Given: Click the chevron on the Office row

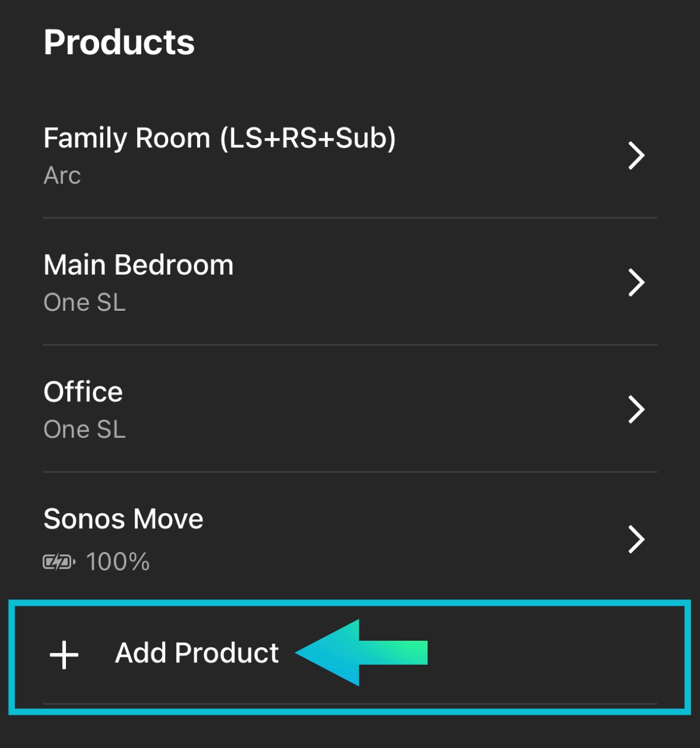Looking at the screenshot, I should pos(636,409).
